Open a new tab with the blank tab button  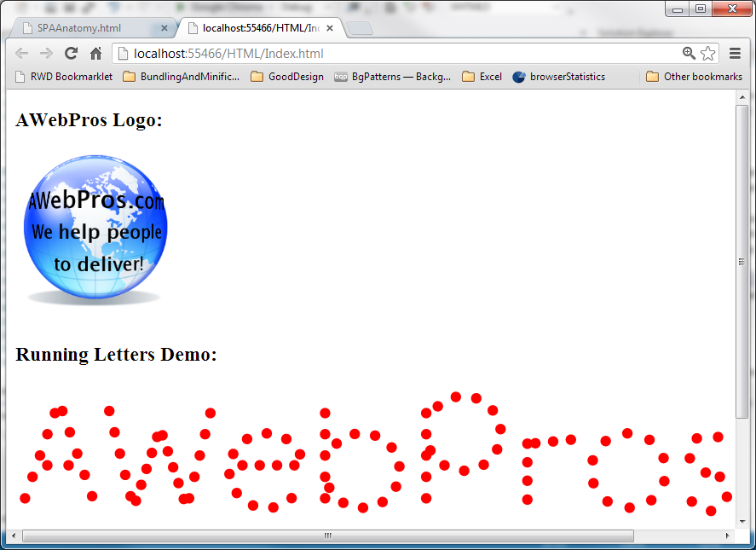[359, 28]
